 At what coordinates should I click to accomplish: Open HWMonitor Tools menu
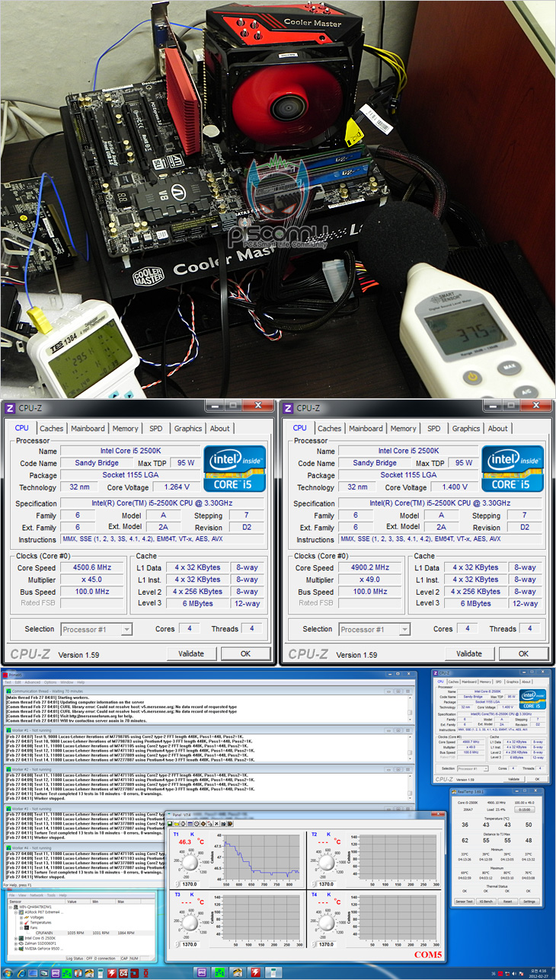[x=51, y=895]
